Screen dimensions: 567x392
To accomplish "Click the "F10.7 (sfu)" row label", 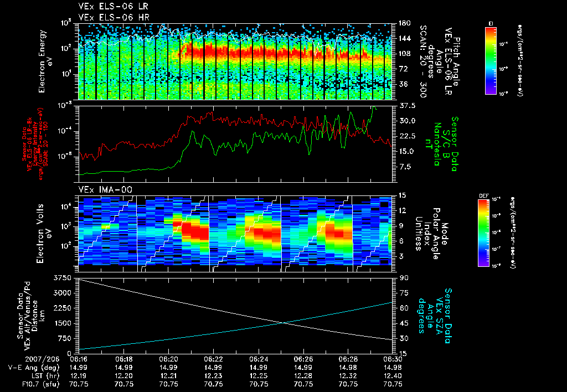I will [40, 384].
